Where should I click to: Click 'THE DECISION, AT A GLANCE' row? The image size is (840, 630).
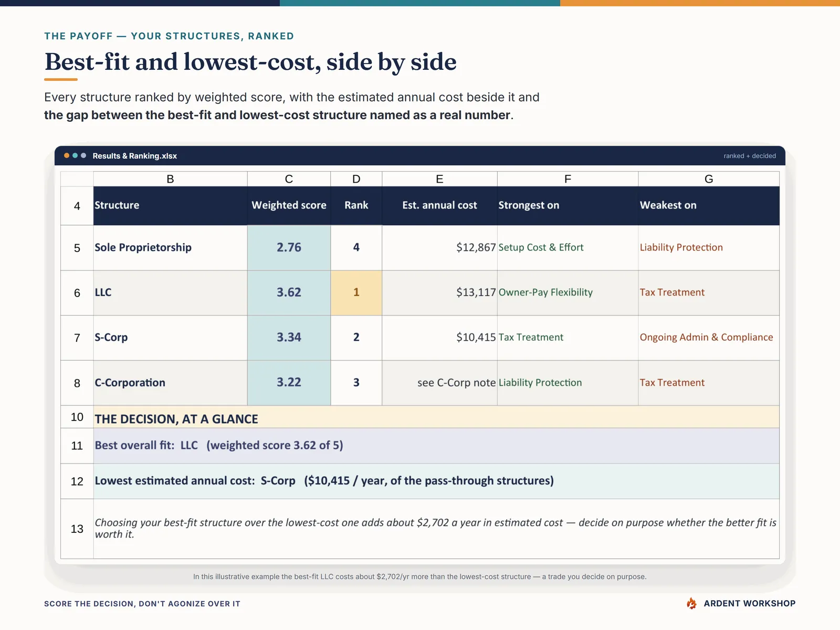436,417
